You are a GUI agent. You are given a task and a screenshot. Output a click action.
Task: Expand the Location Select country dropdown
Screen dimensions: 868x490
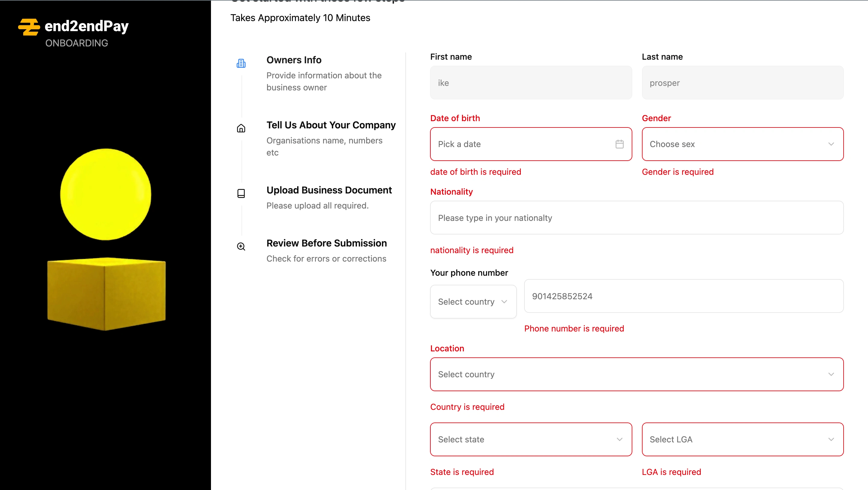coord(637,374)
